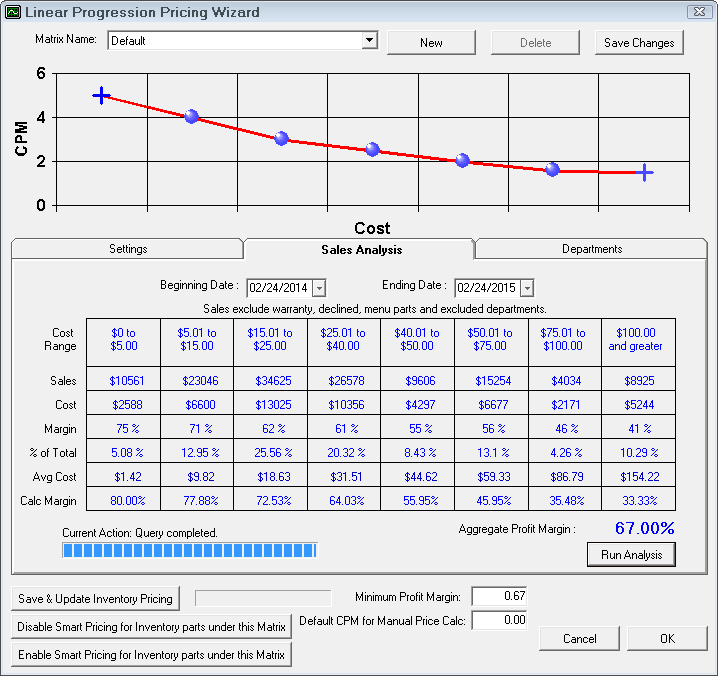
Task: Click the wizard title bar app icon
Action: pyautogui.click(x=12, y=13)
